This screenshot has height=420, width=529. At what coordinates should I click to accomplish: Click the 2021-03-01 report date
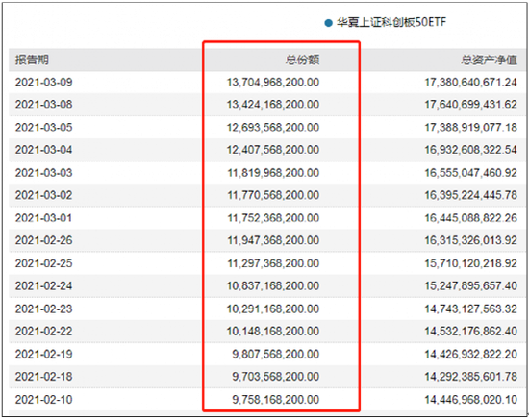click(44, 218)
